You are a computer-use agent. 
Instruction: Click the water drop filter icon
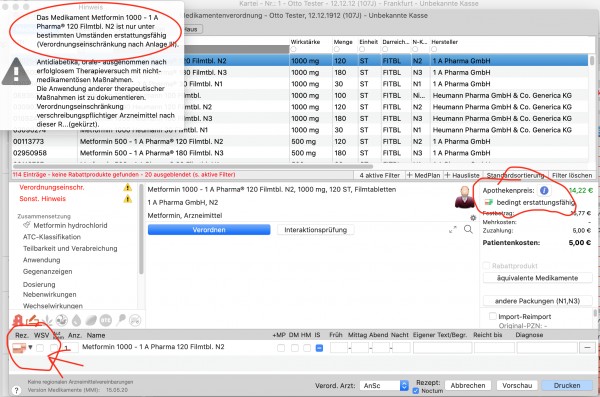[77, 320]
